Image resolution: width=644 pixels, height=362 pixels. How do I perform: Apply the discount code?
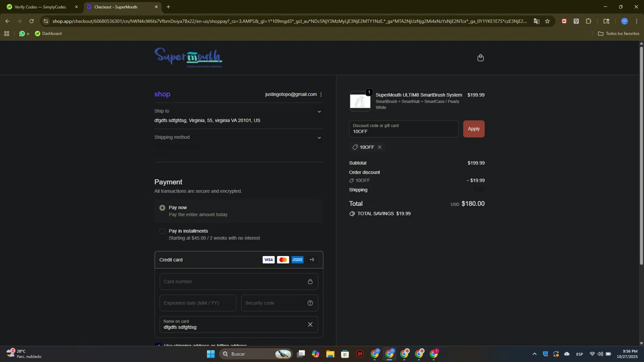click(x=474, y=129)
